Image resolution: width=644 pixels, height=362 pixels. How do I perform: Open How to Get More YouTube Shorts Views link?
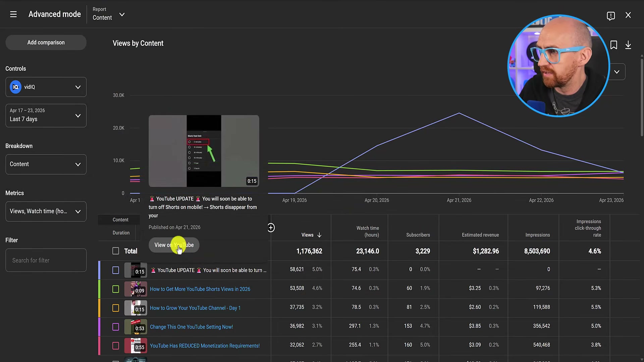(x=200, y=289)
